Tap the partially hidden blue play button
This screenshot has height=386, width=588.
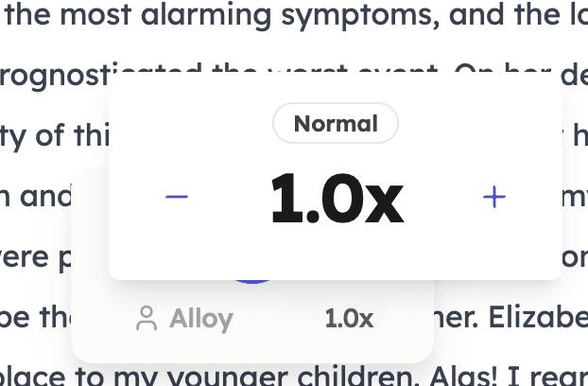click(252, 281)
